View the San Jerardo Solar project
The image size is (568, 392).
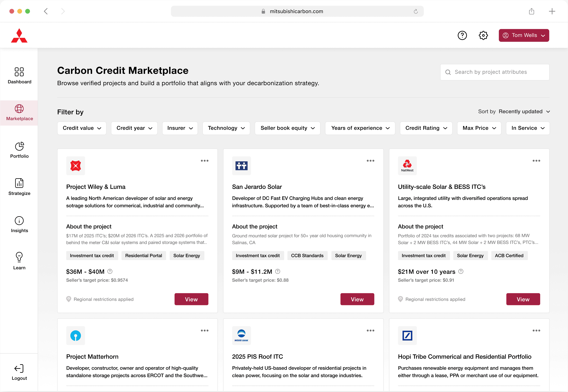pos(357,299)
